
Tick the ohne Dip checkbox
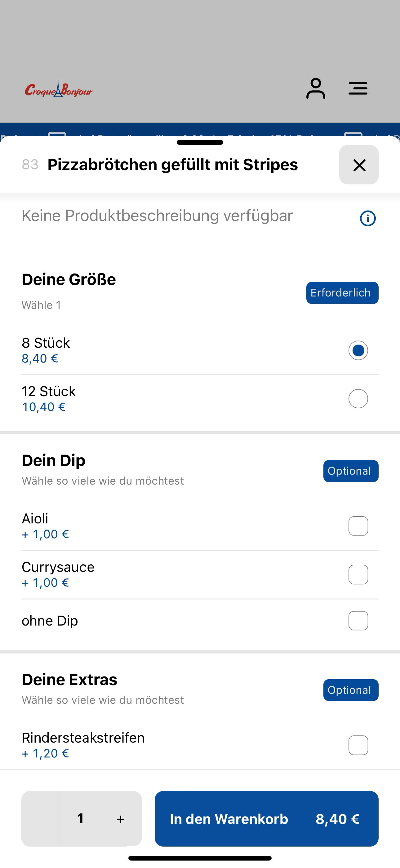tap(358, 621)
